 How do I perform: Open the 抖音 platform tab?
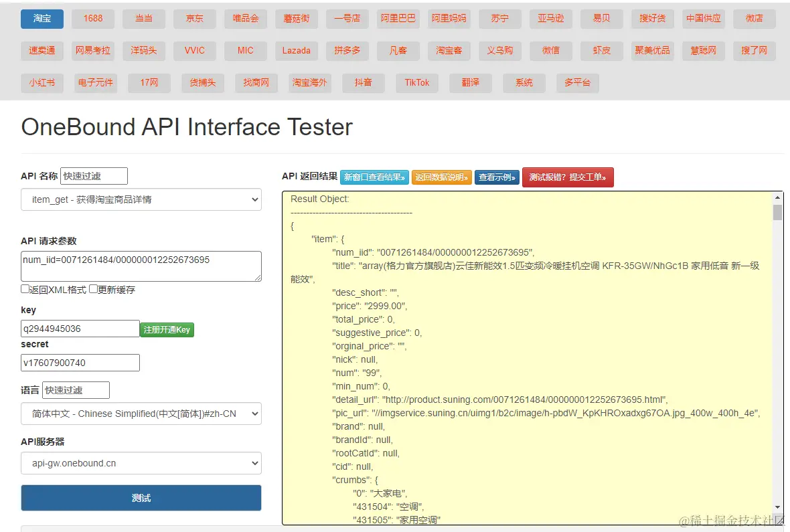pos(364,83)
